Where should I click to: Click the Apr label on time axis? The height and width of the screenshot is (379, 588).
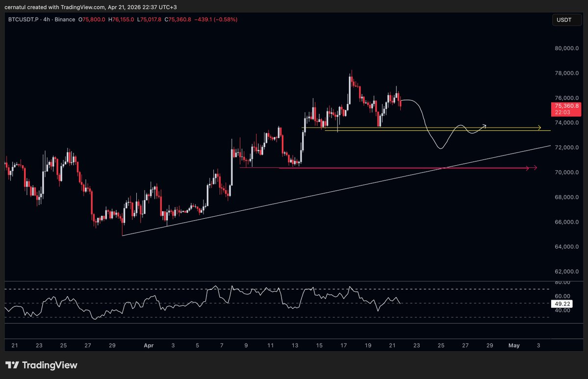149,346
